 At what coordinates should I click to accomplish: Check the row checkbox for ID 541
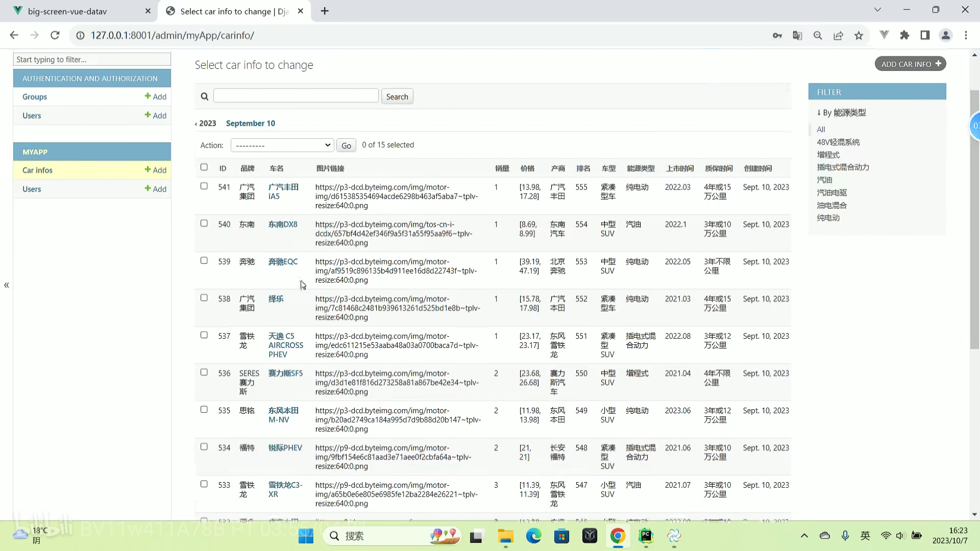[x=204, y=186]
